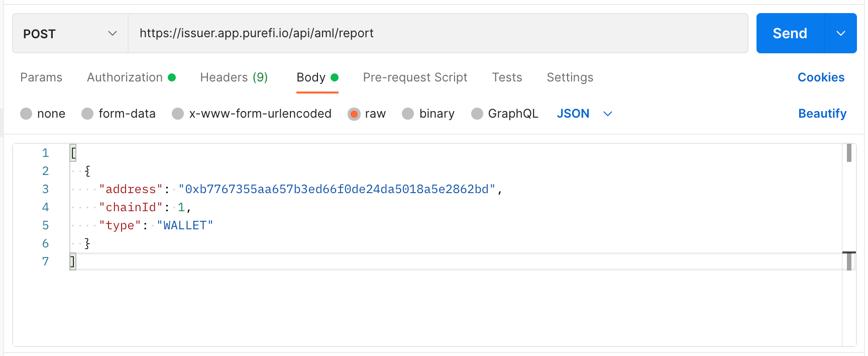
Task: Click the Headers tab request count badge
Action: [261, 77]
